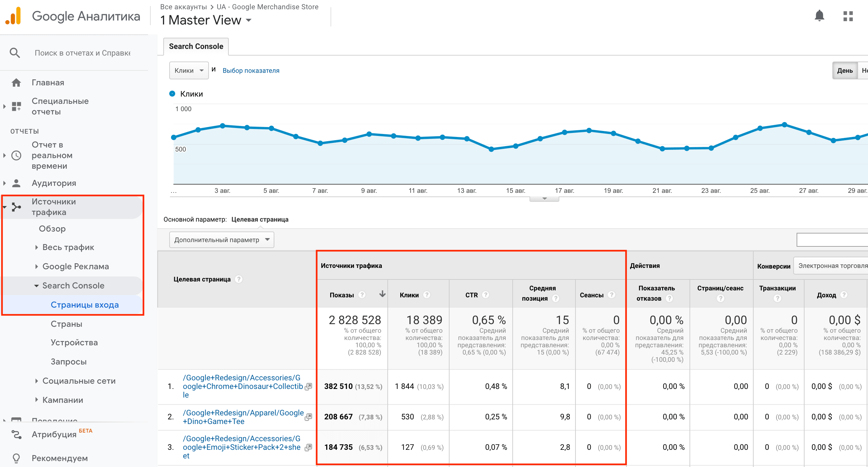868x467 pixels.
Task: Open Emoji Sticker Pack page external icon
Action: click(308, 447)
